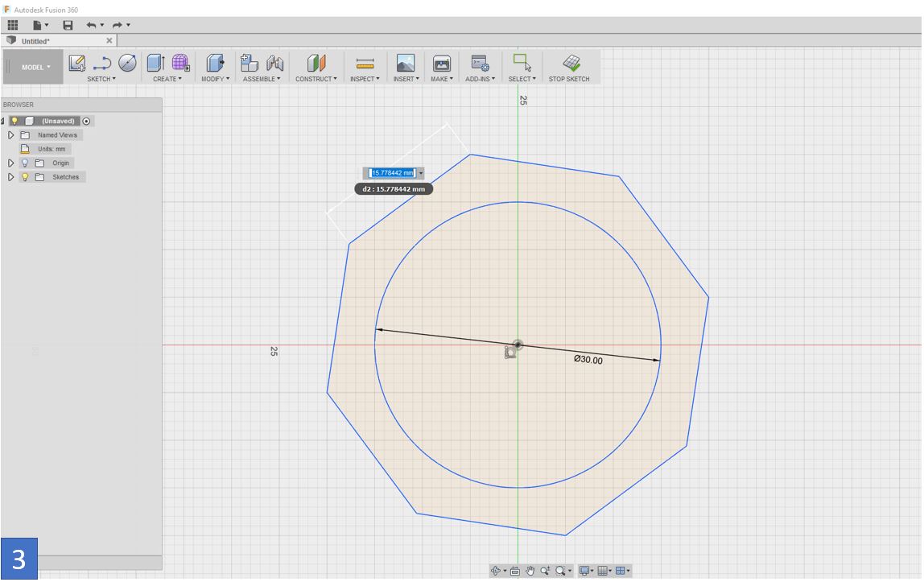The width and height of the screenshot is (924, 582).
Task: Select the Units: mm browser item
Action: click(52, 149)
